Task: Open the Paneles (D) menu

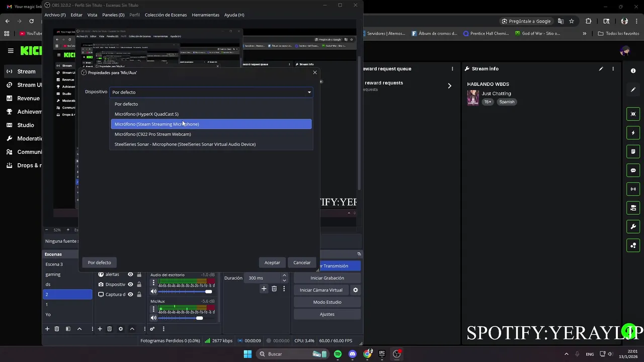Action: click(x=113, y=15)
